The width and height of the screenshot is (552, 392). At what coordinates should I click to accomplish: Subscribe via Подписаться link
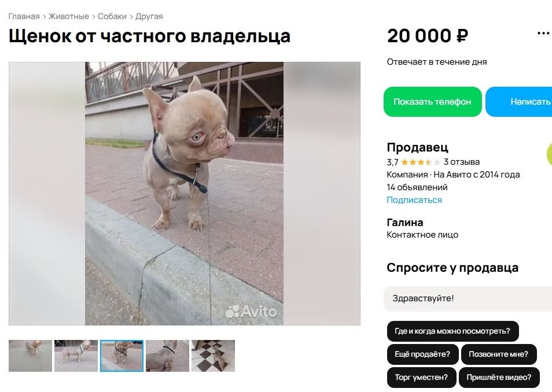tap(414, 200)
